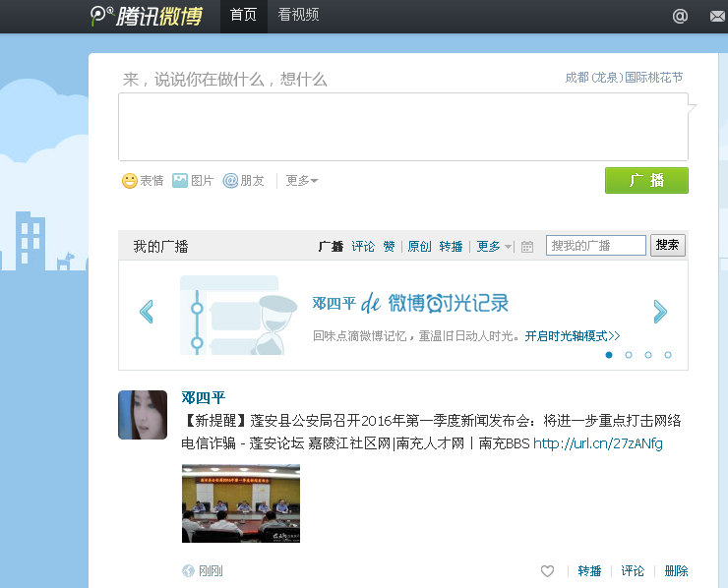Image resolution: width=728 pixels, height=588 pixels.
Task: Click the 刚刚 timestamp link
Action: (211, 571)
